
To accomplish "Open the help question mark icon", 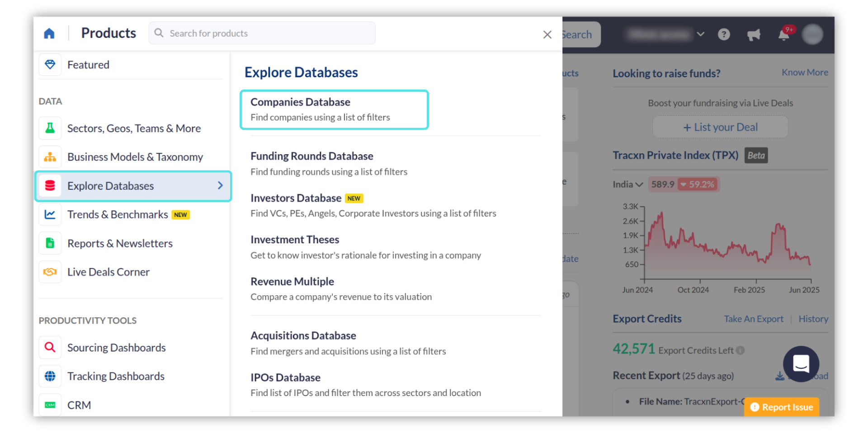I will pos(724,34).
